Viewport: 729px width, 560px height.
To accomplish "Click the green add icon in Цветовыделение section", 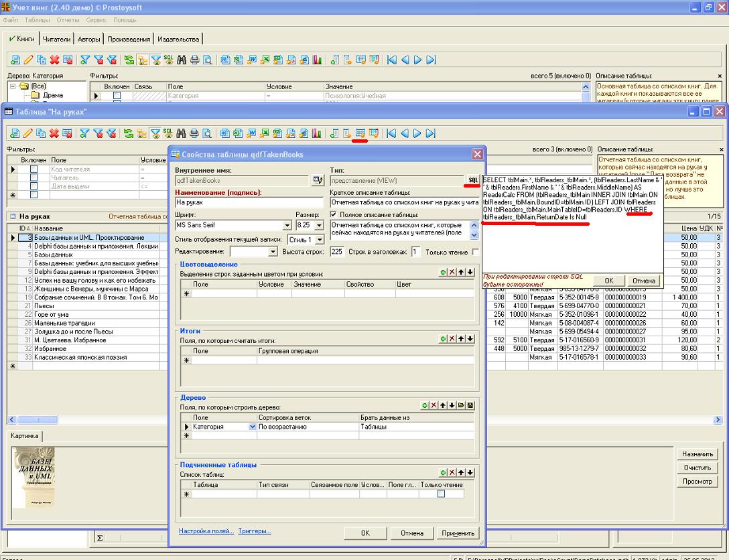I will click(x=443, y=272).
